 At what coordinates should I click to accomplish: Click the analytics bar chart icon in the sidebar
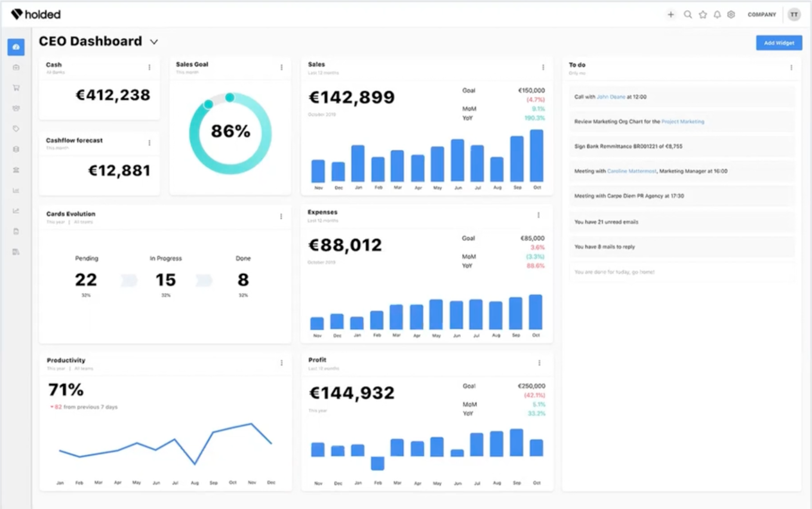[x=16, y=190]
